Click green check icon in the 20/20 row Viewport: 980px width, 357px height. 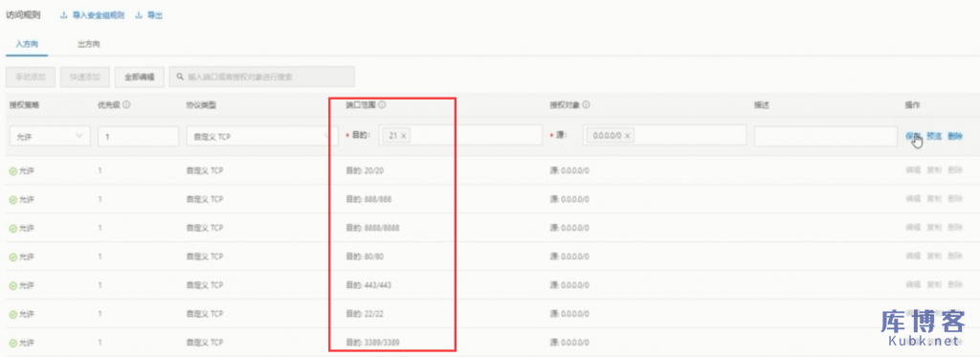13,170
